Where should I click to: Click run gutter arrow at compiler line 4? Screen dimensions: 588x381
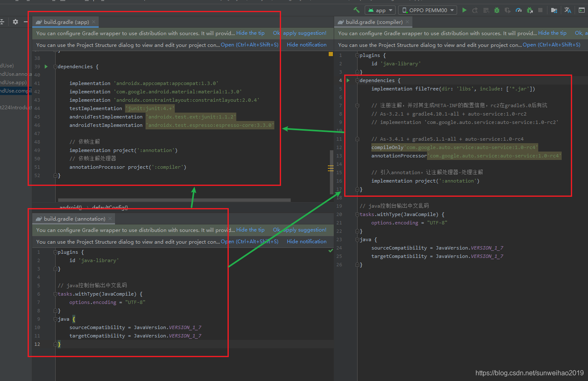[348, 80]
